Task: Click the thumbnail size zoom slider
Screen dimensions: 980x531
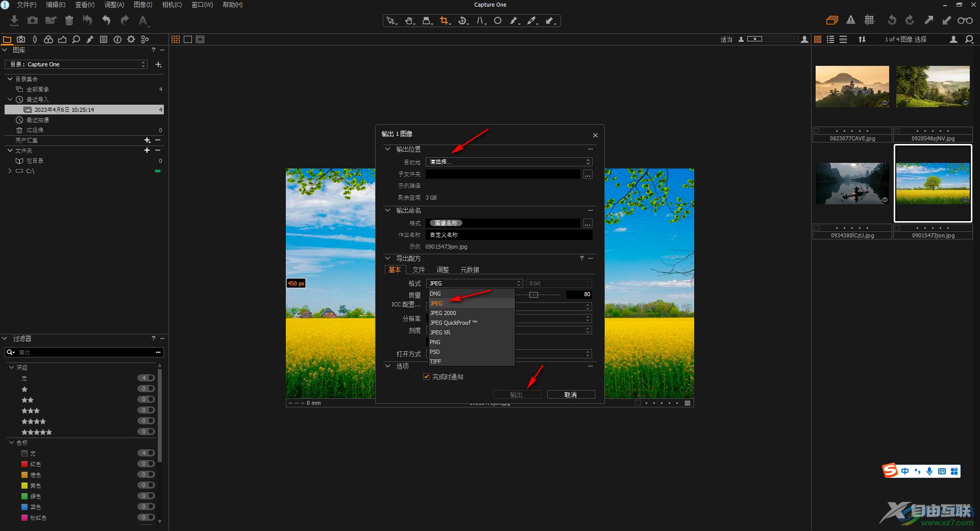Action: [x=773, y=39]
